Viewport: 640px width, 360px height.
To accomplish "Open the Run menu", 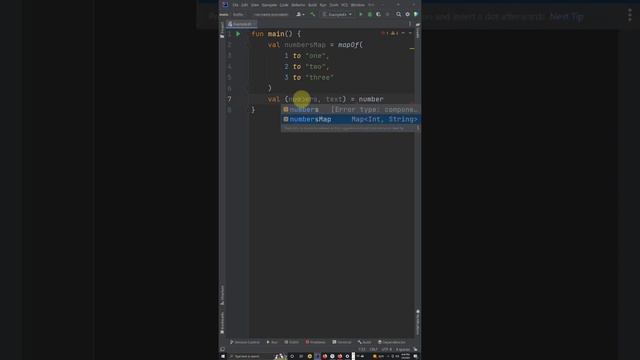I will [323, 5].
